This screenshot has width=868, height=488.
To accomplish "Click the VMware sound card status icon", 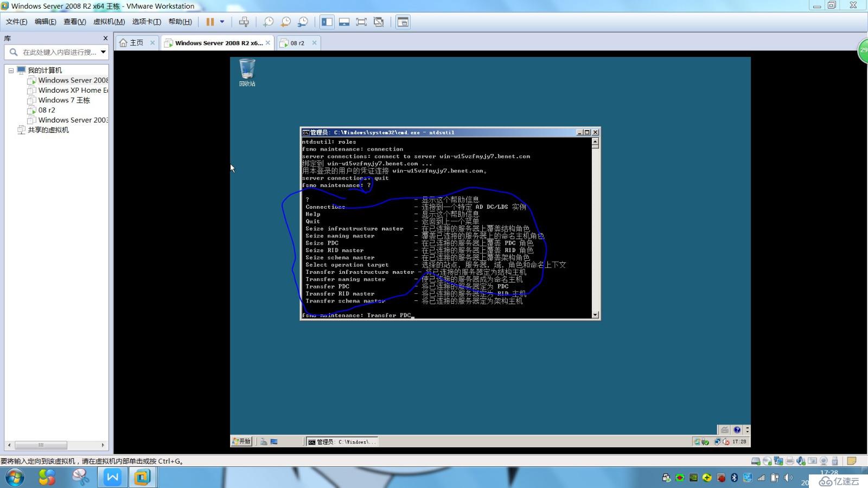I will [801, 461].
